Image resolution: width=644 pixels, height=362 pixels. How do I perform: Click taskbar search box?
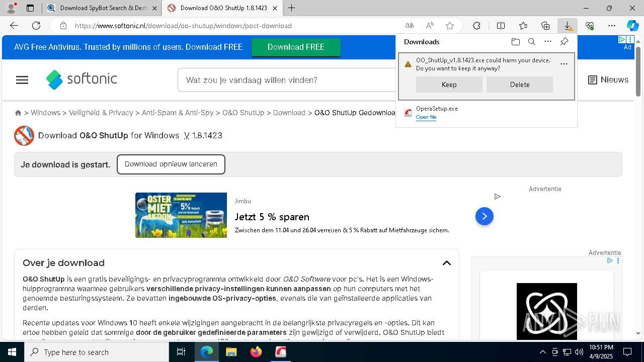click(x=97, y=352)
